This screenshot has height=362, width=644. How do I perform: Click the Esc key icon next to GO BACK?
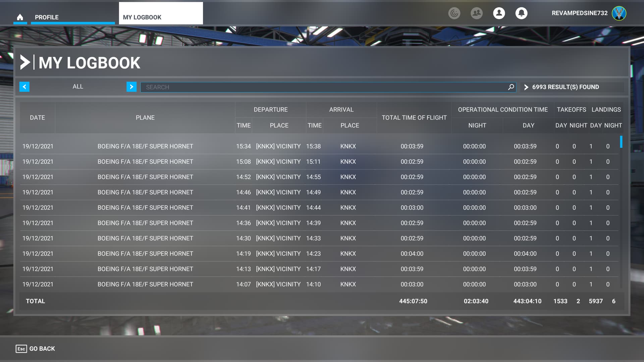(21, 349)
